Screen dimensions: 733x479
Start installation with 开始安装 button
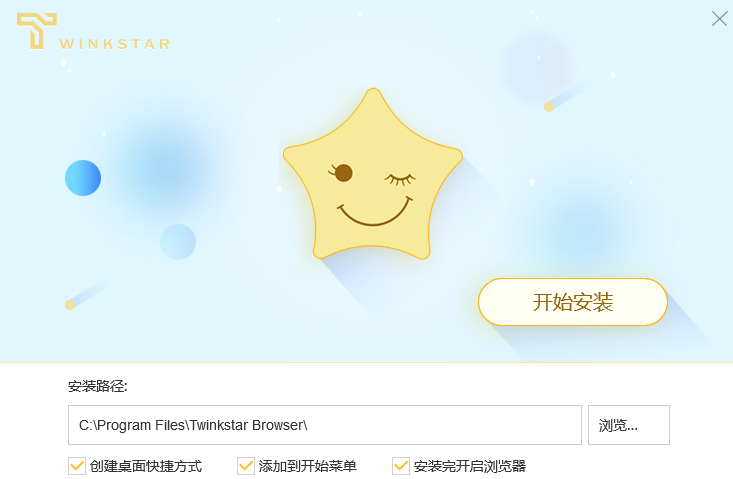[573, 302]
